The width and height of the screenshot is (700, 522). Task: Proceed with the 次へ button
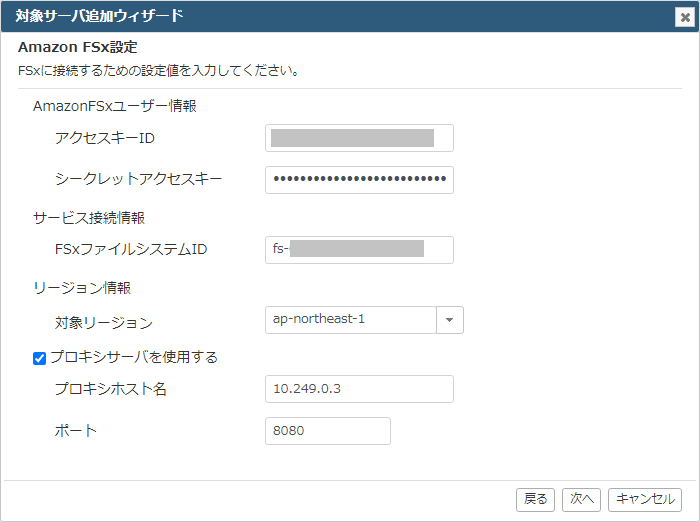[581, 499]
